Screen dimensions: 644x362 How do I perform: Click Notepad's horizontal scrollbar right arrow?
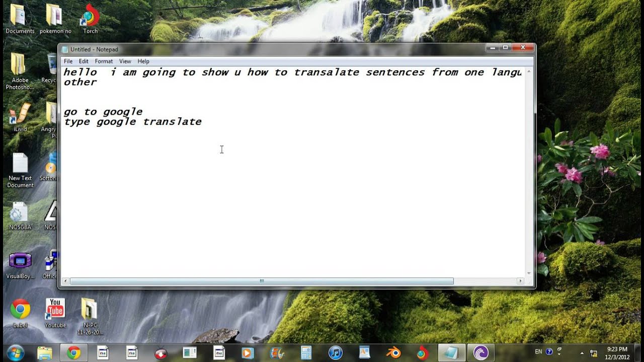[x=521, y=281]
